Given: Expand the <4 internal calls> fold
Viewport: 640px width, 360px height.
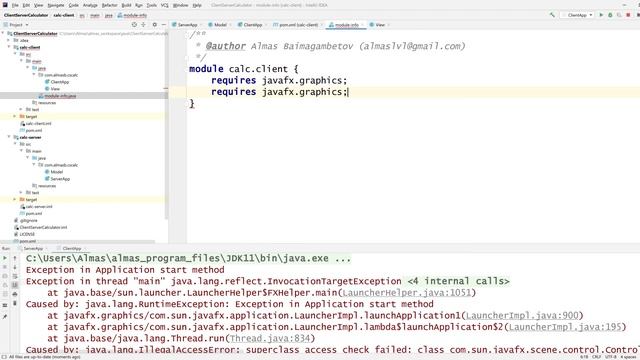Looking at the screenshot, I should click(x=458, y=281).
